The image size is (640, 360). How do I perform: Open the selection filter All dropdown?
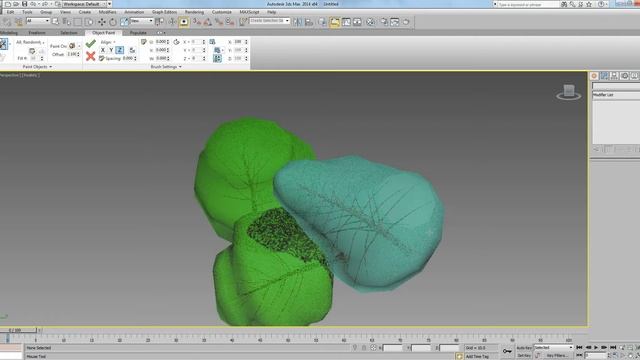pyautogui.click(x=38, y=21)
